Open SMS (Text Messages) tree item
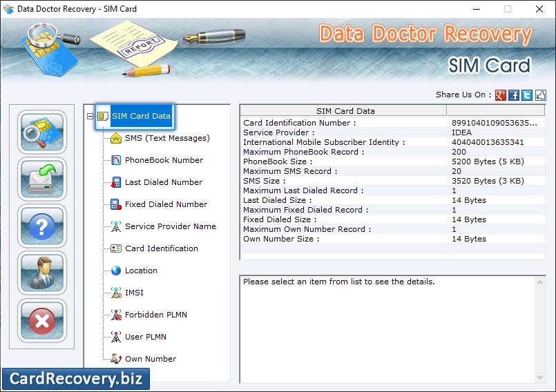The image size is (556, 392). 167,138
